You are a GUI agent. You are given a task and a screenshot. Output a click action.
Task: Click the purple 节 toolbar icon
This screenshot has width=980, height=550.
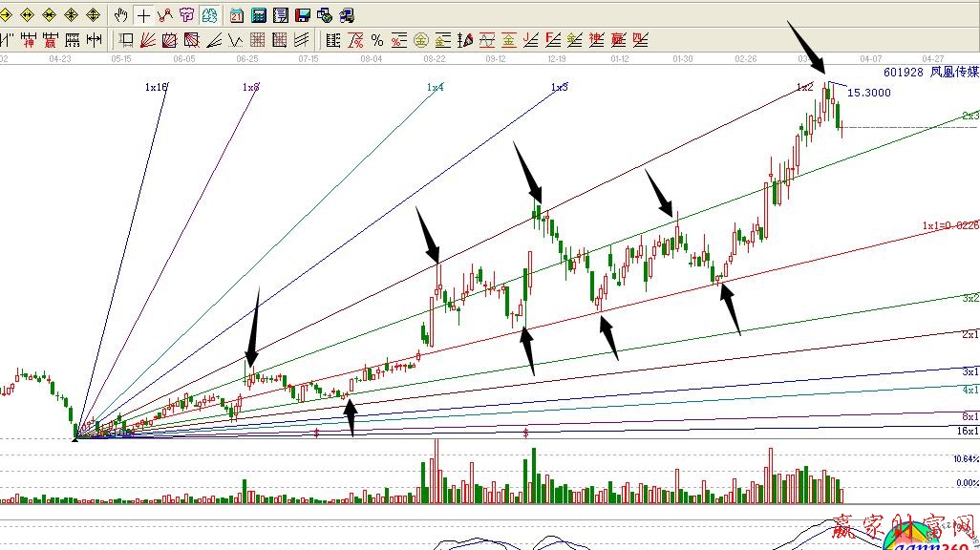pyautogui.click(x=186, y=15)
